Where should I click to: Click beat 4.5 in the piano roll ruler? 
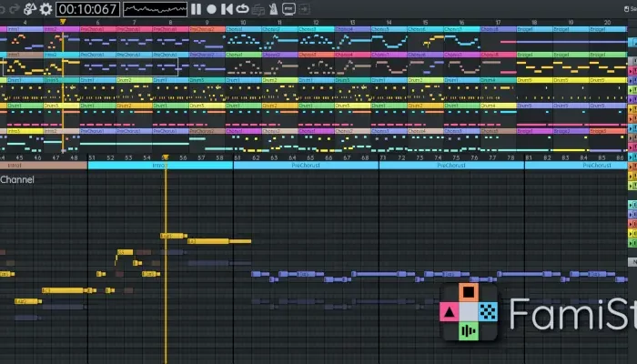click(19, 157)
